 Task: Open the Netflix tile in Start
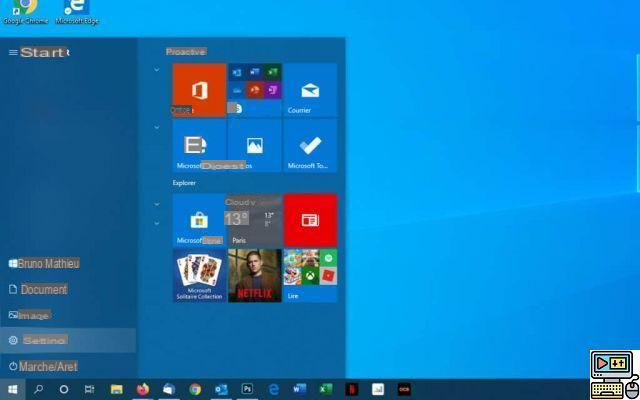click(255, 276)
